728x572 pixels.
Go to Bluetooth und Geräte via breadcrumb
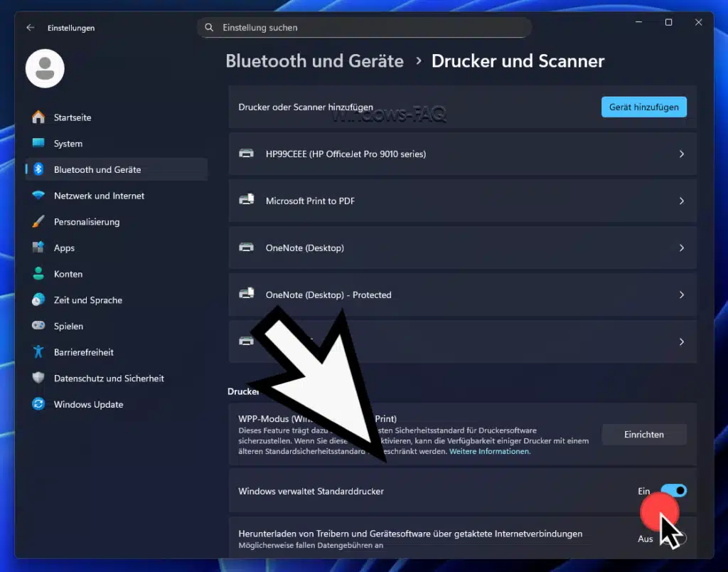coord(314,61)
